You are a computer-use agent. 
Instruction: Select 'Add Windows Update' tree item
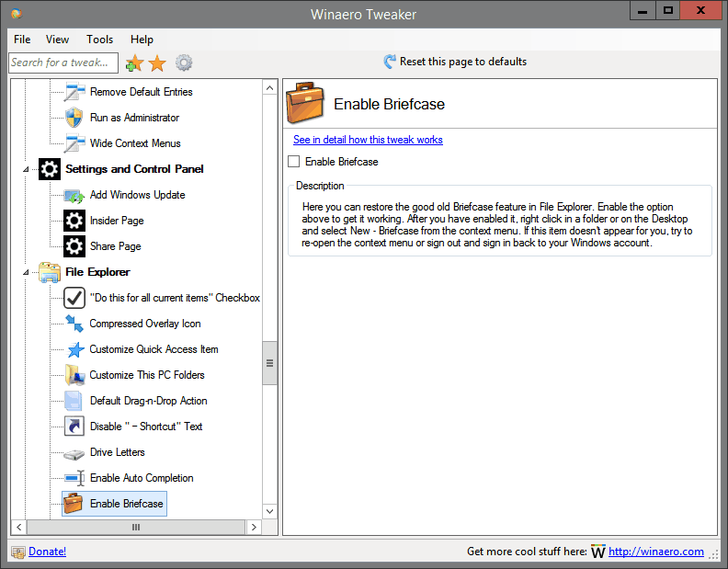tap(138, 195)
